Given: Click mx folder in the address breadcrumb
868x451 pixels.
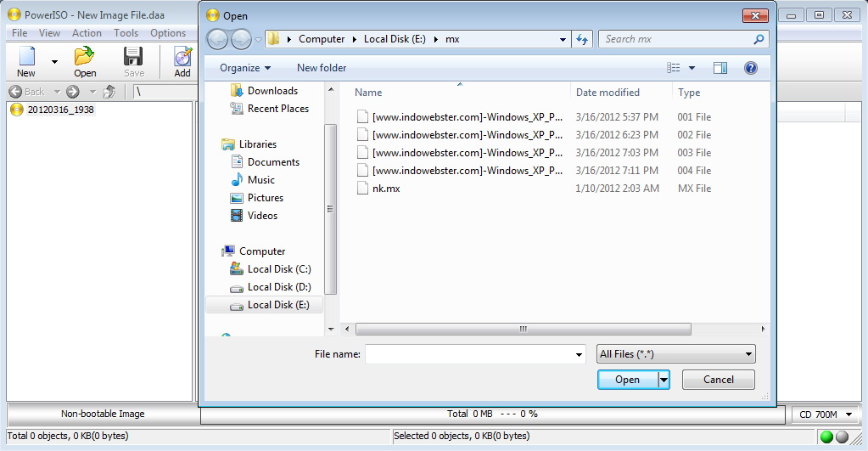Looking at the screenshot, I should pyautogui.click(x=452, y=39).
